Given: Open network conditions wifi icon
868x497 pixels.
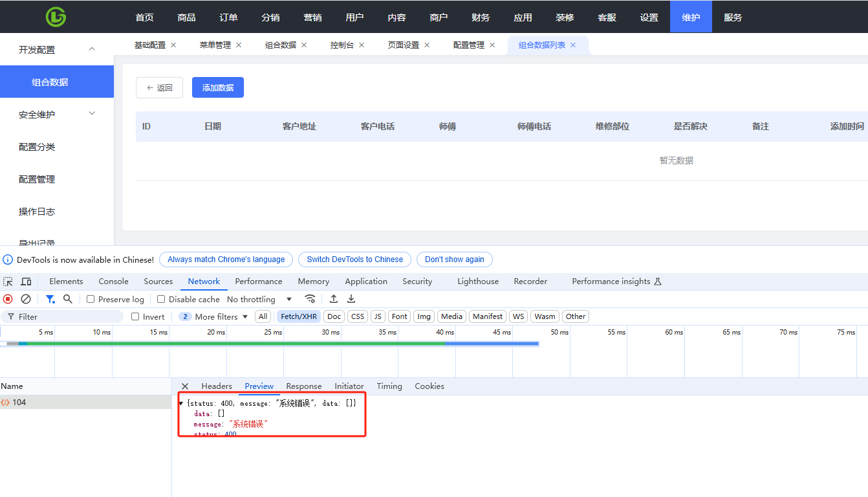Looking at the screenshot, I should click(310, 299).
